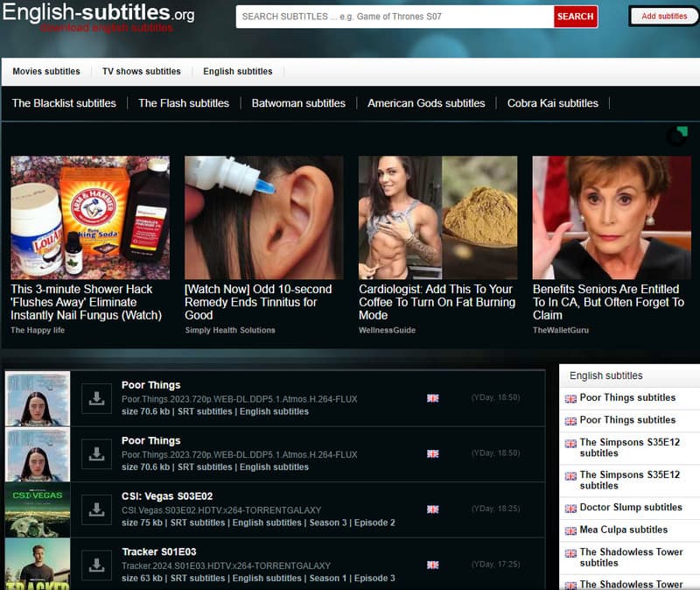This screenshot has height=590, width=700.
Task: Open Tracker S01E03 title link
Action: 159,551
